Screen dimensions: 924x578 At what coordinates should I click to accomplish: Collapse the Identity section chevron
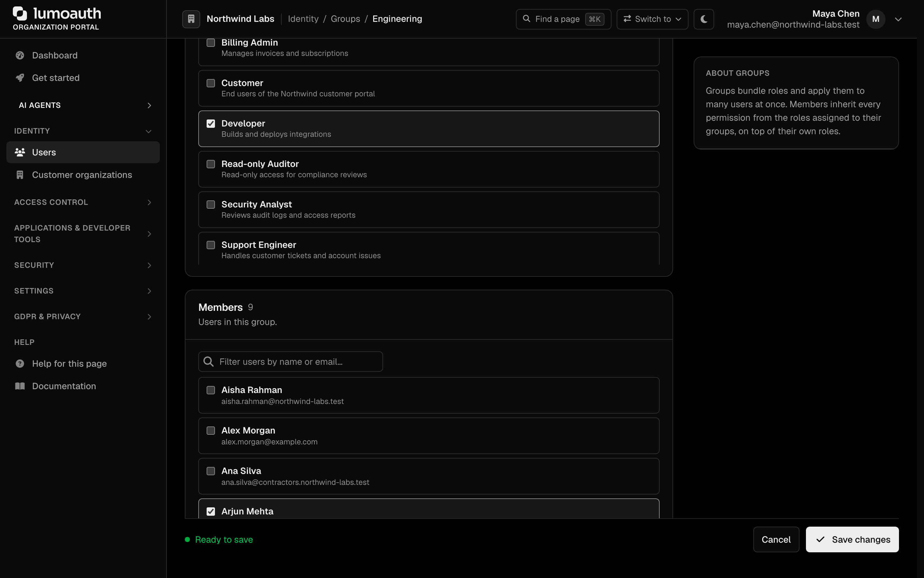[x=149, y=132]
